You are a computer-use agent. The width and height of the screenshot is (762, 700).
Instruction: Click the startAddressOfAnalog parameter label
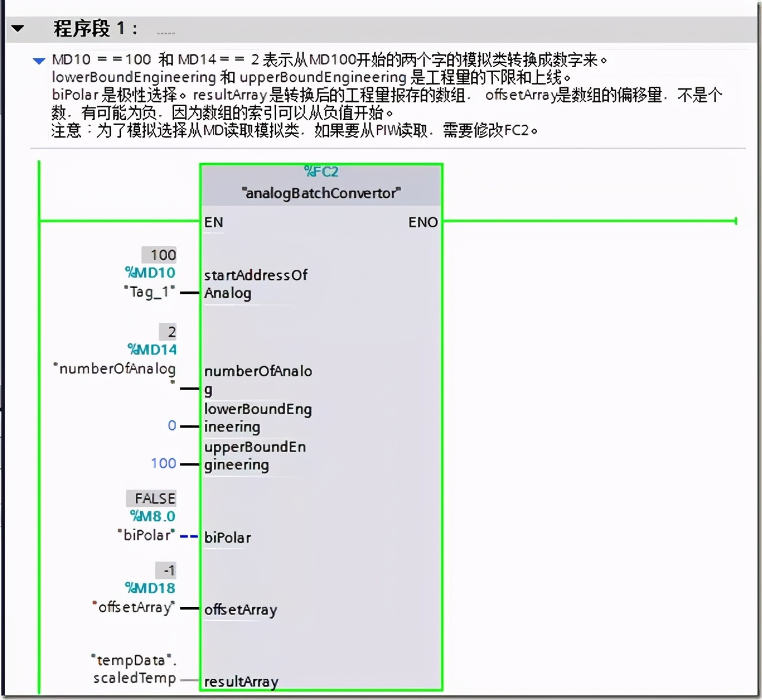[x=255, y=284]
